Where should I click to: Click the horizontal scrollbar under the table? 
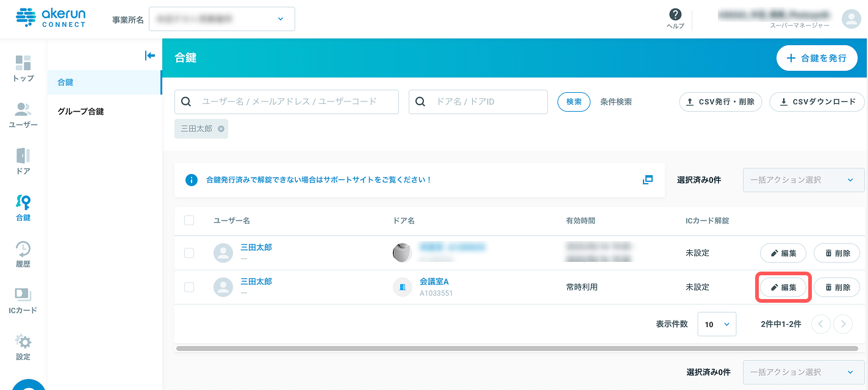[x=517, y=348]
